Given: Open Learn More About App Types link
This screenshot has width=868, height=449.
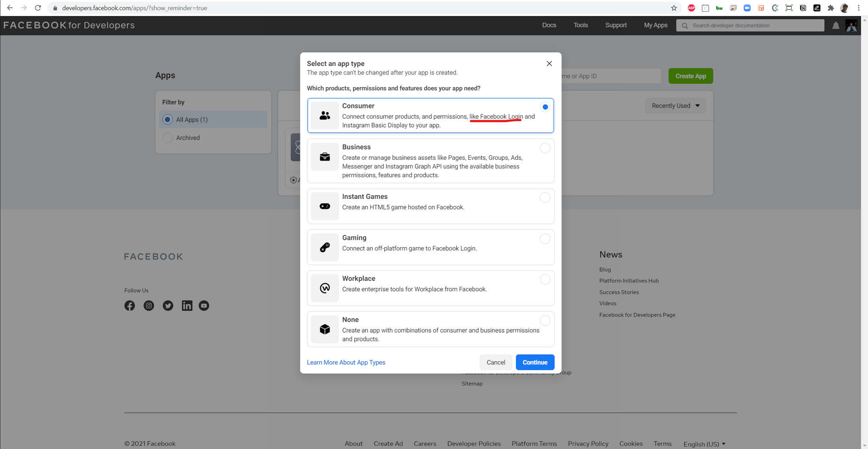Looking at the screenshot, I should tap(346, 362).
